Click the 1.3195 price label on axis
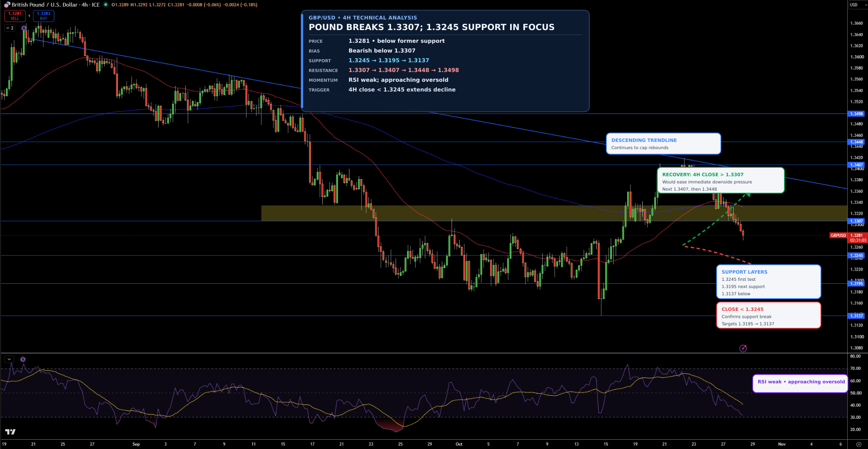The width and height of the screenshot is (868, 449). [856, 284]
